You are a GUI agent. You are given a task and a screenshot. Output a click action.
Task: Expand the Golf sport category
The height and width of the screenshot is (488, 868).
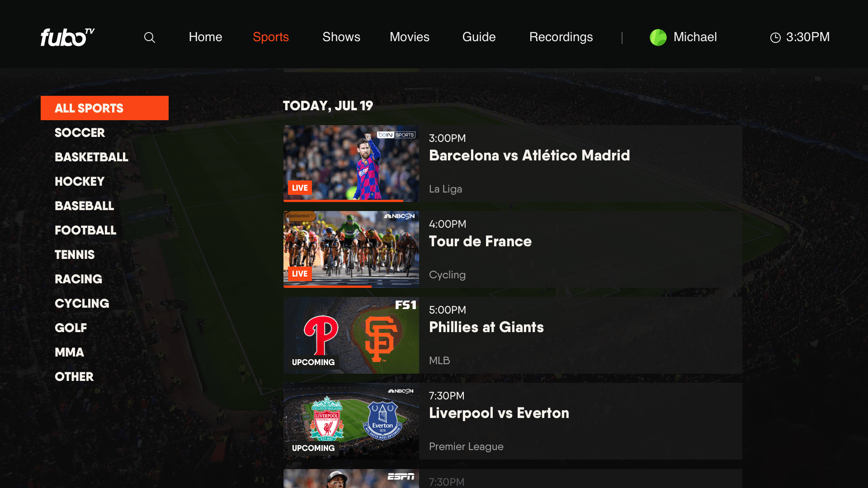[71, 328]
